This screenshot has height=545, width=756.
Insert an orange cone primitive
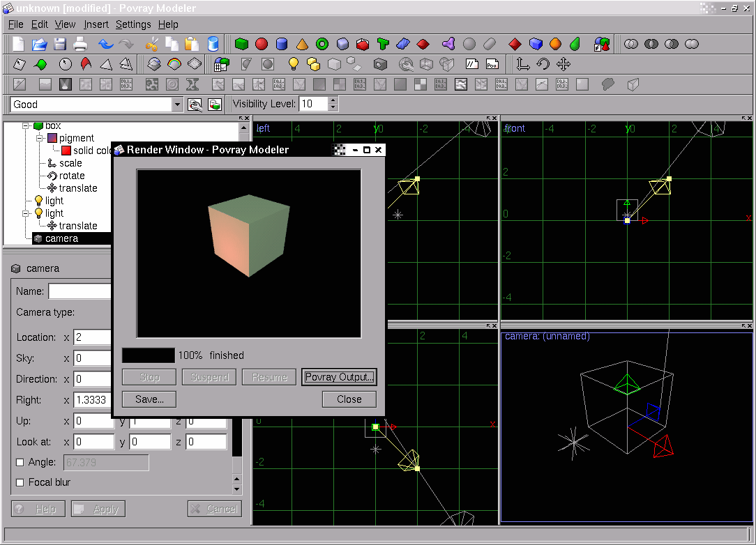(x=302, y=45)
